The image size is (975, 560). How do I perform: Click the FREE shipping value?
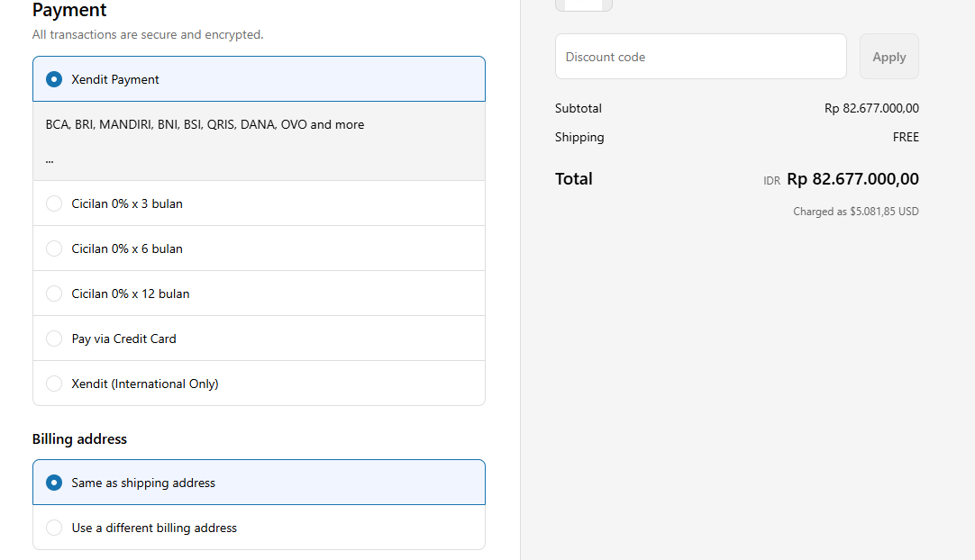coord(905,138)
